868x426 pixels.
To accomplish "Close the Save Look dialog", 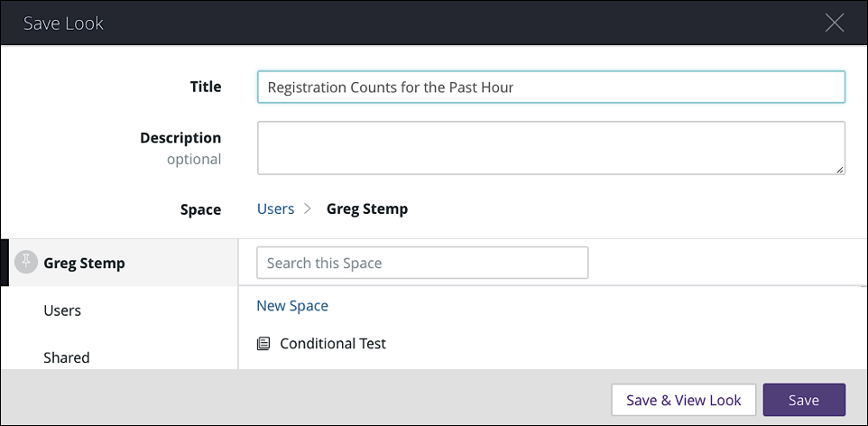I will tap(835, 23).
